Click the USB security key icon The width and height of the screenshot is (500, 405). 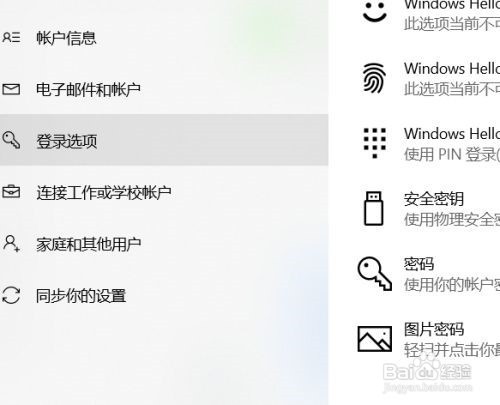374,208
